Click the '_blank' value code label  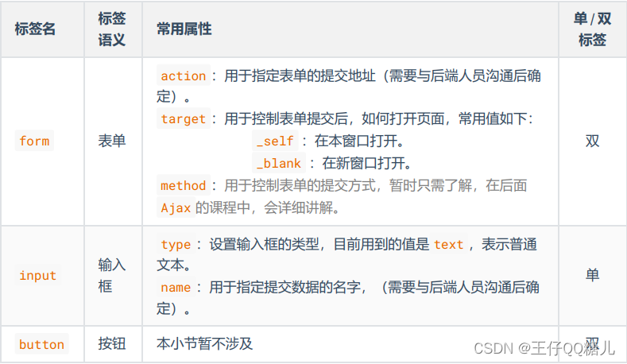(279, 164)
